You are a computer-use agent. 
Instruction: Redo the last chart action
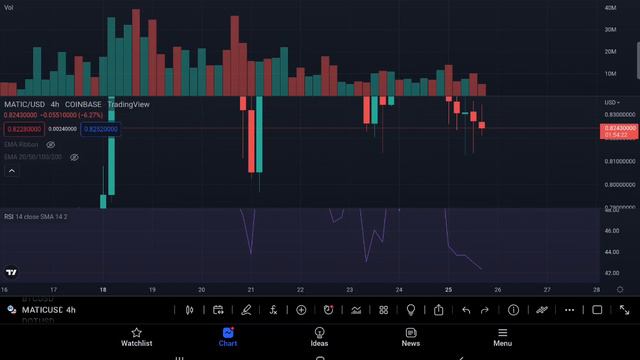tap(485, 311)
